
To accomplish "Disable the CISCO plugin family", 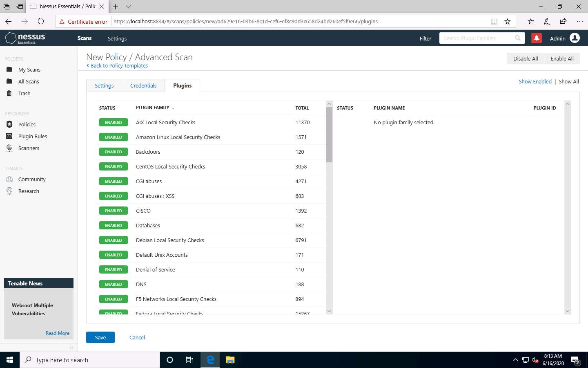I will (x=114, y=211).
